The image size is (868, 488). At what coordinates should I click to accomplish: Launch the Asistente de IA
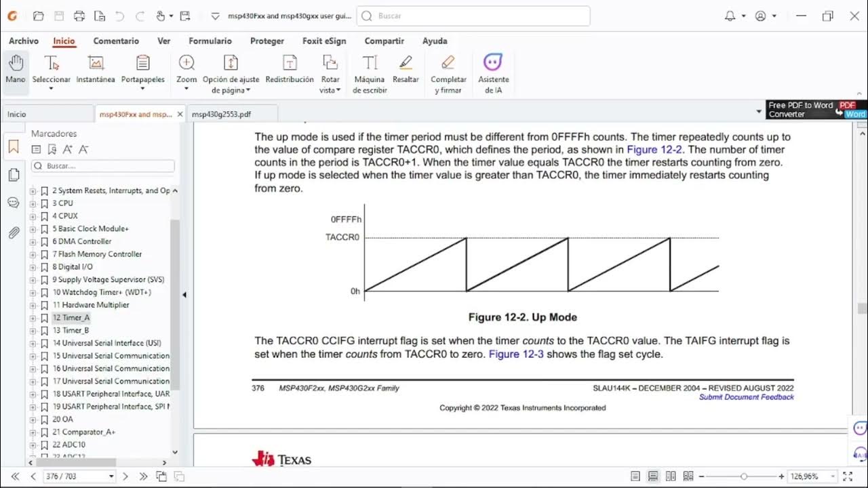click(x=493, y=75)
